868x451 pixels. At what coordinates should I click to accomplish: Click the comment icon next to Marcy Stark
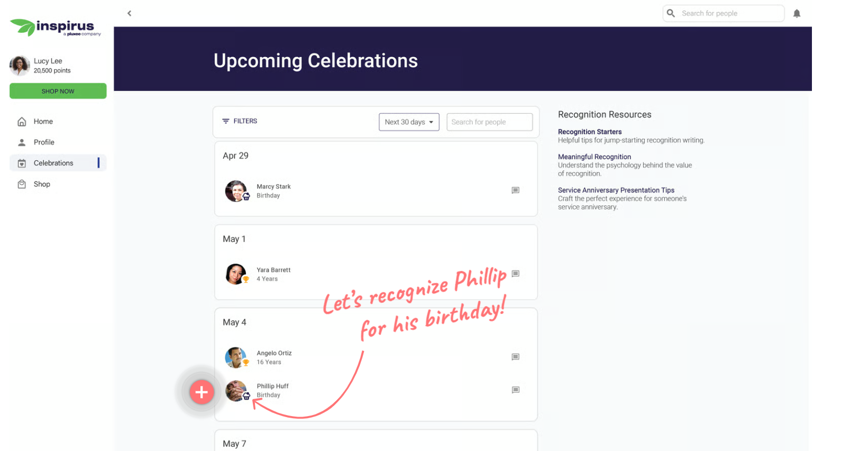pyautogui.click(x=515, y=190)
